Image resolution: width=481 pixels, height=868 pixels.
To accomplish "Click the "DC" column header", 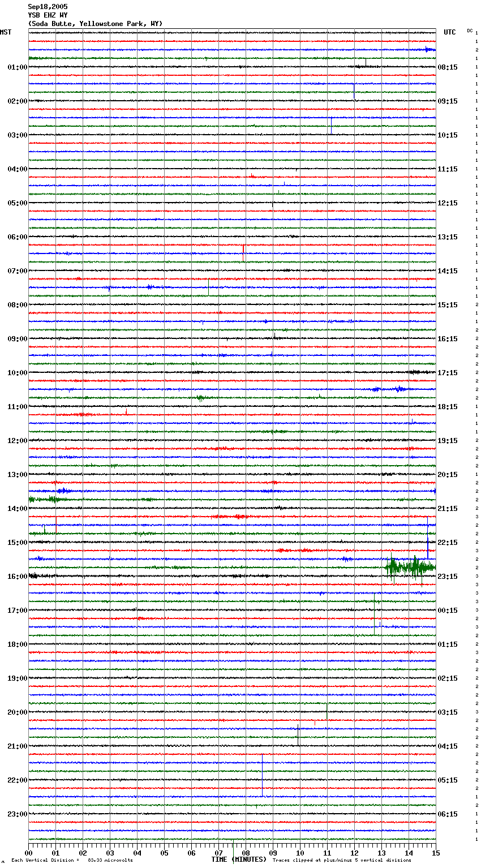I will (x=470, y=31).
